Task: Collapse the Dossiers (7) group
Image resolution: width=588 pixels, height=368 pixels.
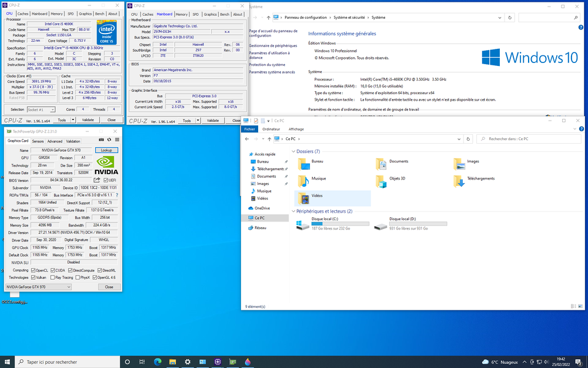Action: point(293,151)
